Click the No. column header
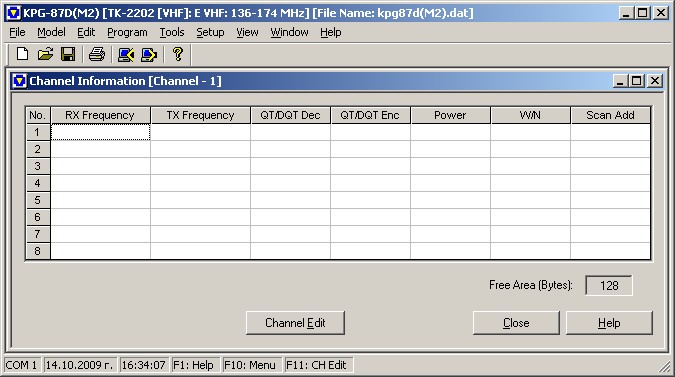Viewport: 675px width, 377px height. pyautogui.click(x=38, y=115)
